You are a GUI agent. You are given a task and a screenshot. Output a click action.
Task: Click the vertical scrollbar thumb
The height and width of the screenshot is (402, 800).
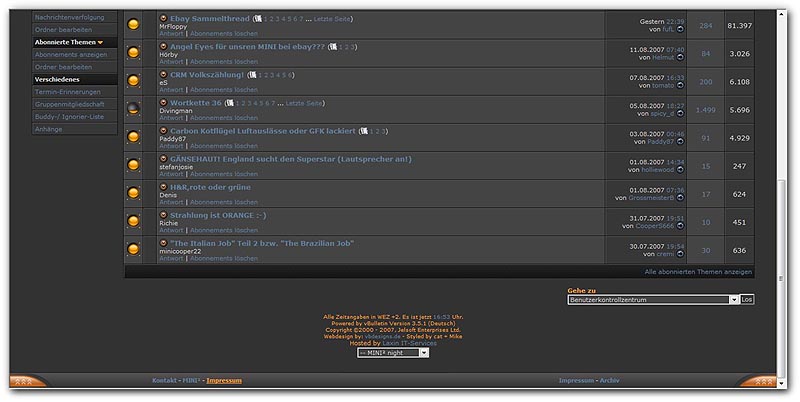click(x=781, y=278)
